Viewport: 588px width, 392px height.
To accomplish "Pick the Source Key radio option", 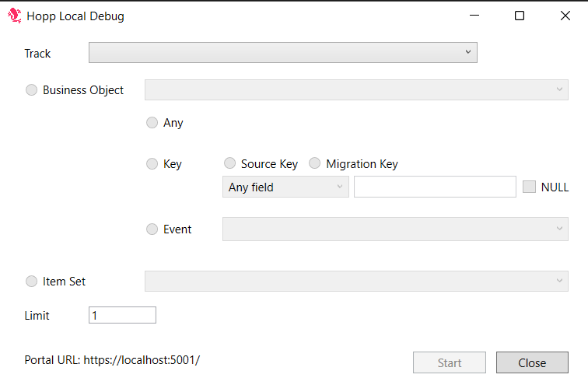I will coord(229,163).
